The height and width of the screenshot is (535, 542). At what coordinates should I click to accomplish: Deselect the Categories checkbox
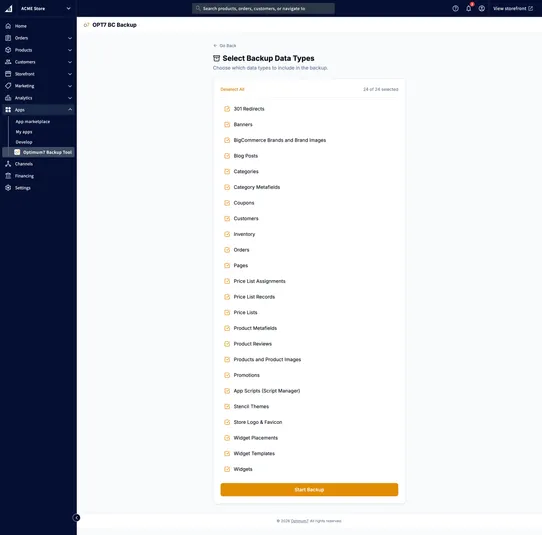tap(227, 171)
